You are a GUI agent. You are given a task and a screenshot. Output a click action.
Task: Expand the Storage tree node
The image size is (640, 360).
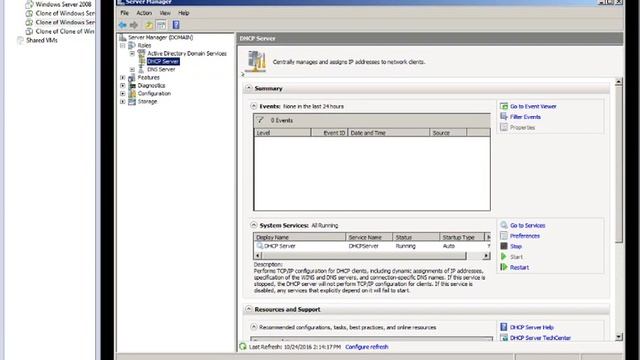pos(123,101)
